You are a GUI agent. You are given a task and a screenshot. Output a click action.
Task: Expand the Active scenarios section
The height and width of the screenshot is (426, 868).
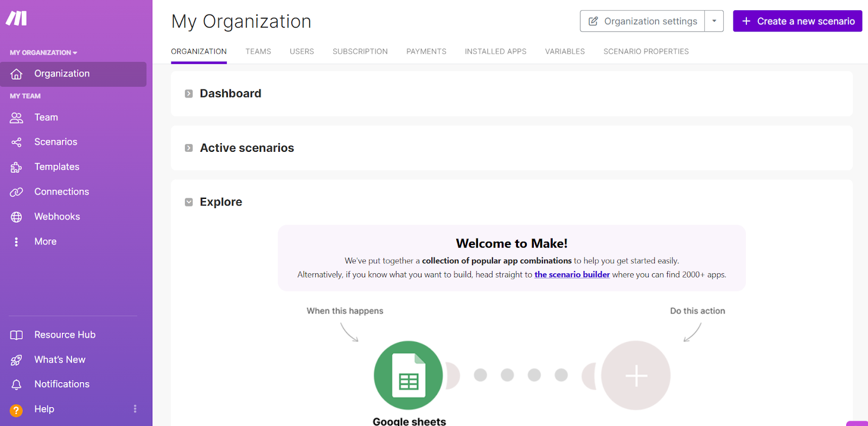click(x=189, y=148)
